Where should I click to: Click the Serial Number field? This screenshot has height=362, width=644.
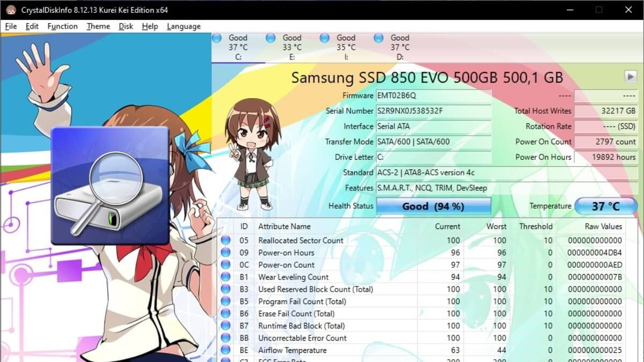433,111
